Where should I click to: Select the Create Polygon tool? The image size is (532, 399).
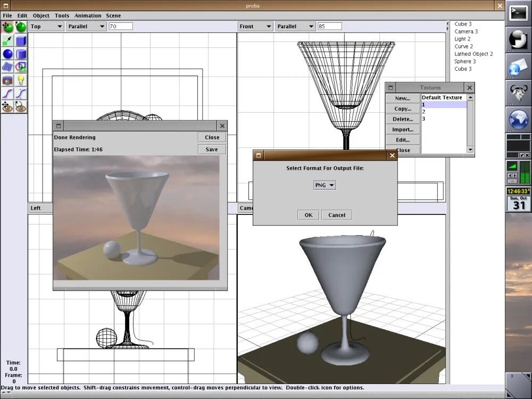point(21,67)
